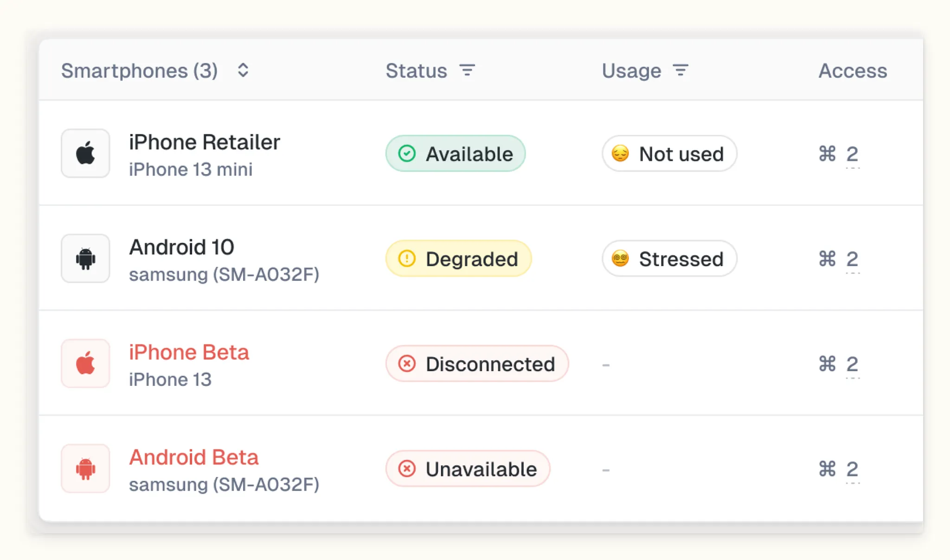The width and height of the screenshot is (950, 560).
Task: Sort the Smartphones (3) column with the arrows
Action: pyautogui.click(x=243, y=70)
